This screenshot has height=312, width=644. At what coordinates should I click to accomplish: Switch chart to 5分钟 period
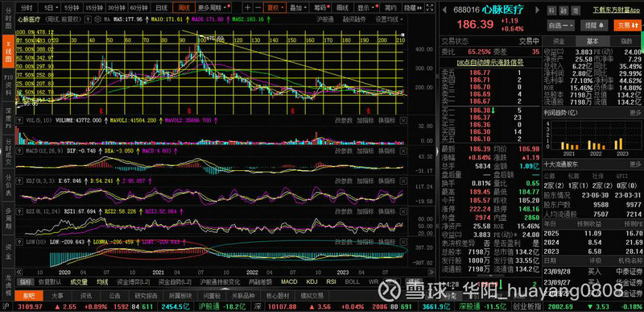[72, 8]
